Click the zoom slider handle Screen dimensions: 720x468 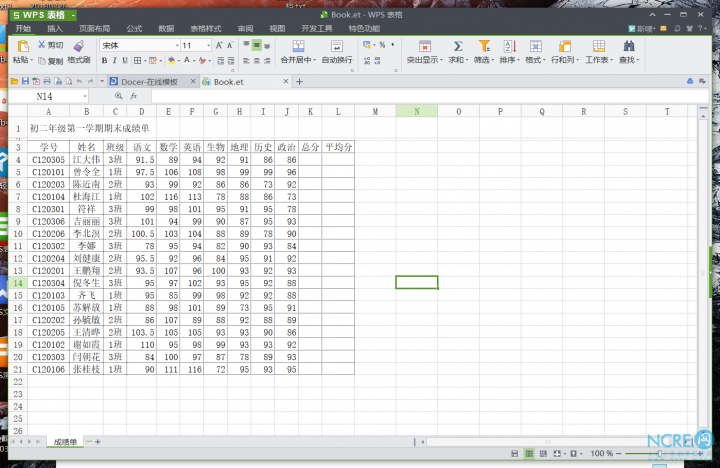point(660,454)
